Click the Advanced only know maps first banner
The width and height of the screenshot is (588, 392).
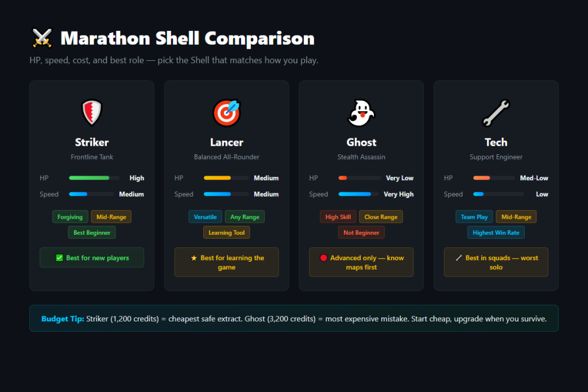361,262
